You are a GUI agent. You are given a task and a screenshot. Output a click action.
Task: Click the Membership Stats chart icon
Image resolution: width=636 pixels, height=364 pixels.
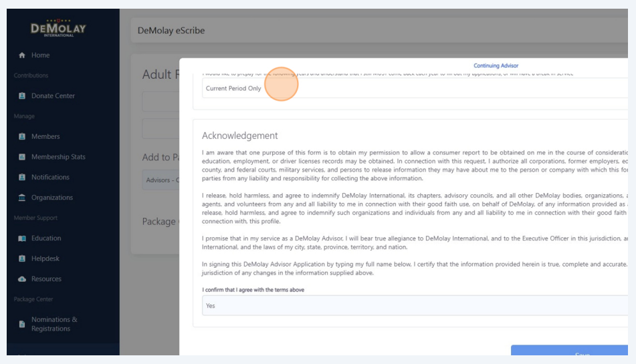pos(22,157)
